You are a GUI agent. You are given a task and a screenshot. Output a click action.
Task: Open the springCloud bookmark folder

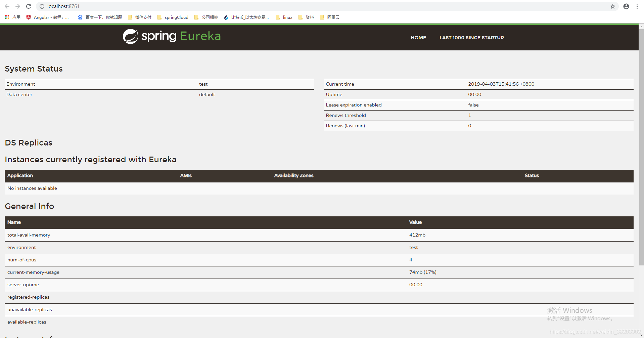[173, 17]
